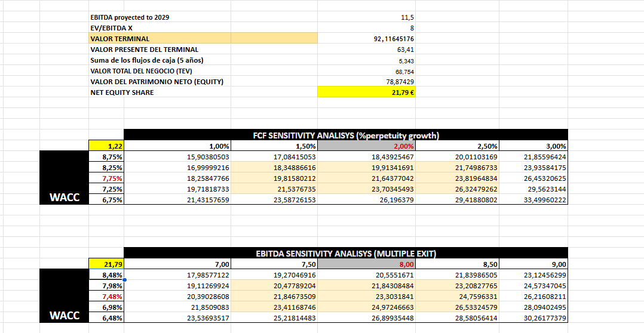This screenshot has width=644, height=333.
Task: Select the 9,00 multiple column header
Action: coord(533,264)
